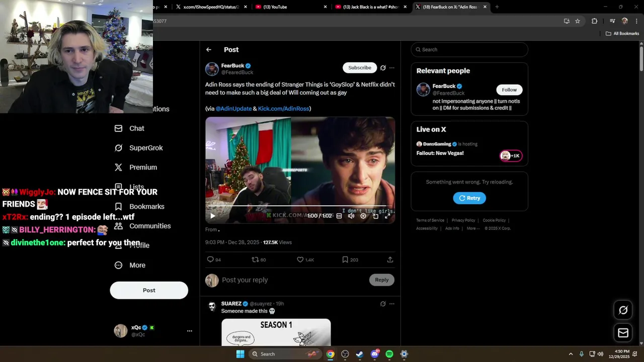Toggle closed captions on the video
Image resolution: width=644 pixels, height=362 pixels.
(339, 216)
